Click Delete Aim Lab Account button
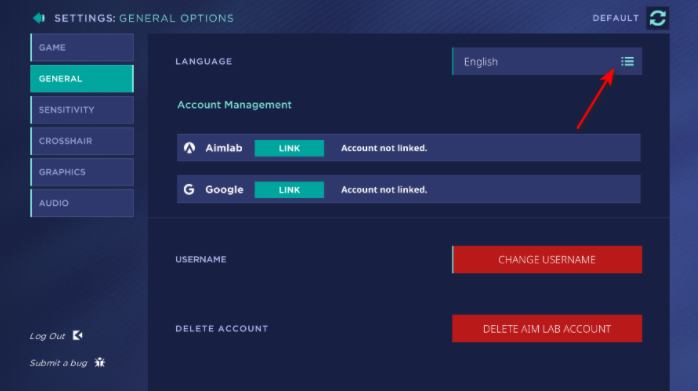The image size is (698, 391). (x=547, y=329)
